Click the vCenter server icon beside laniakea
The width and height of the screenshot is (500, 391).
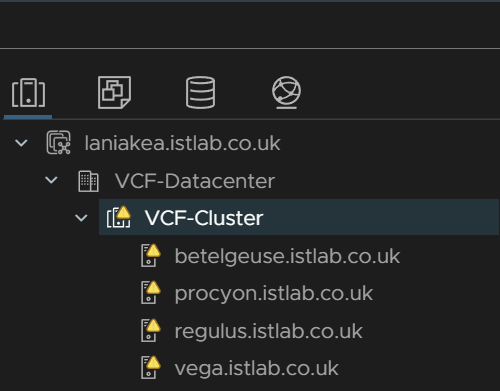pyautogui.click(x=58, y=143)
